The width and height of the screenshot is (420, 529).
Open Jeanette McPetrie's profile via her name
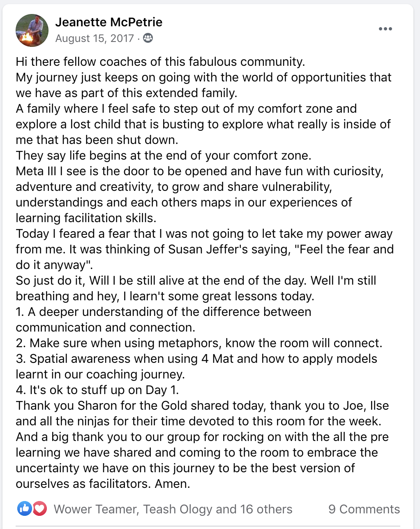(109, 22)
